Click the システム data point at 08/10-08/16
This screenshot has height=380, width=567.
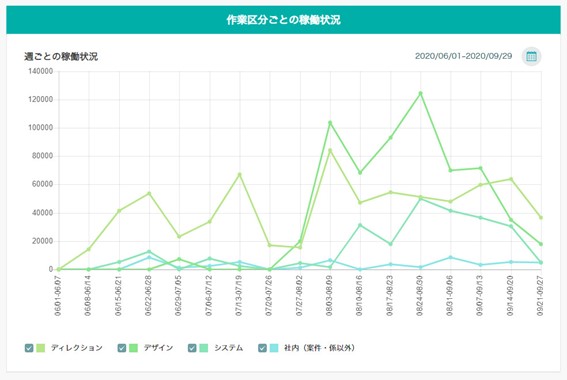[x=360, y=225]
